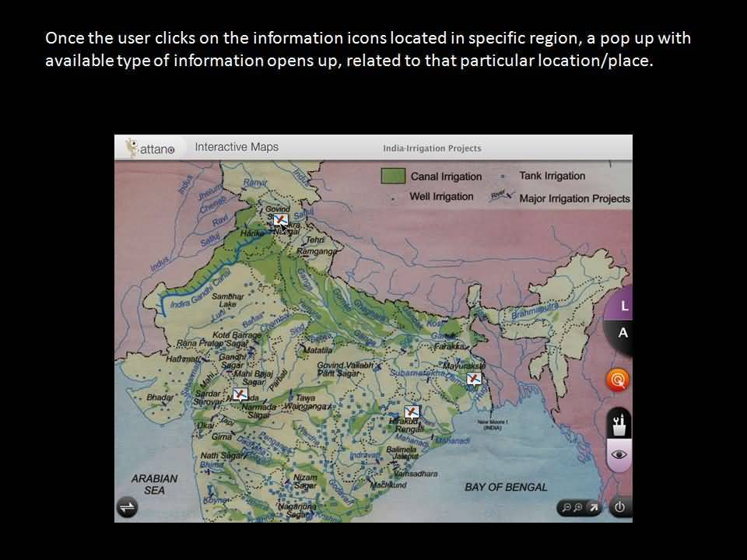The width and height of the screenshot is (747, 560).
Task: Click the diagonal arrow expand icon
Action: 593,508
